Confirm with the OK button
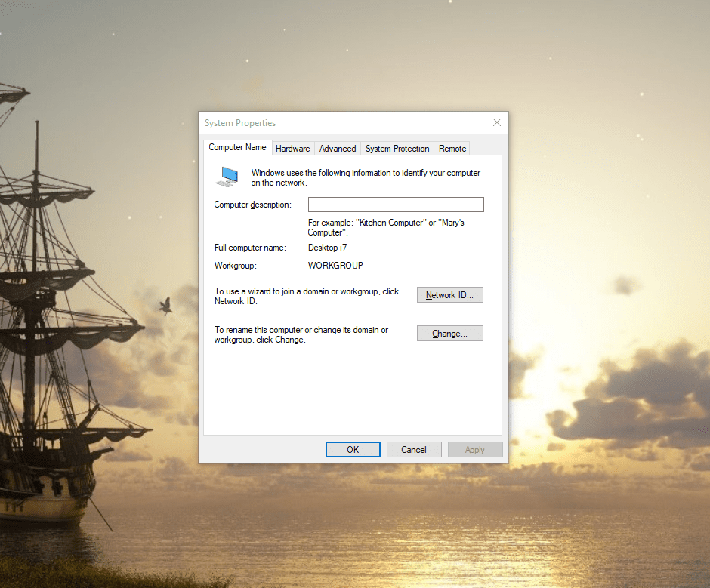The image size is (710, 588). coord(353,450)
